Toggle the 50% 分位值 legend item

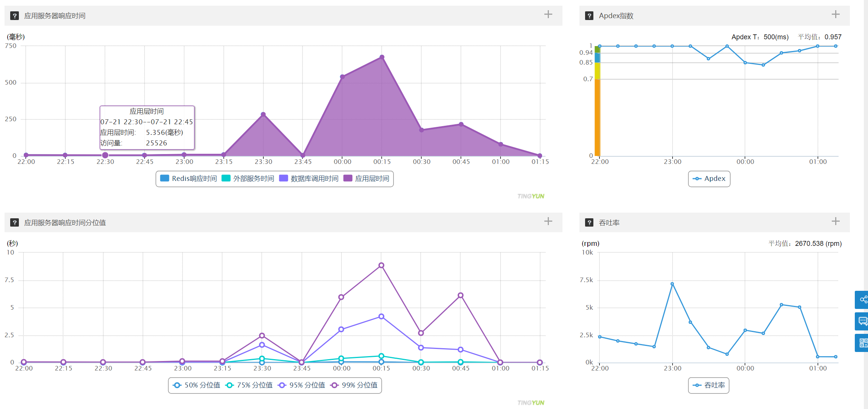click(197, 385)
